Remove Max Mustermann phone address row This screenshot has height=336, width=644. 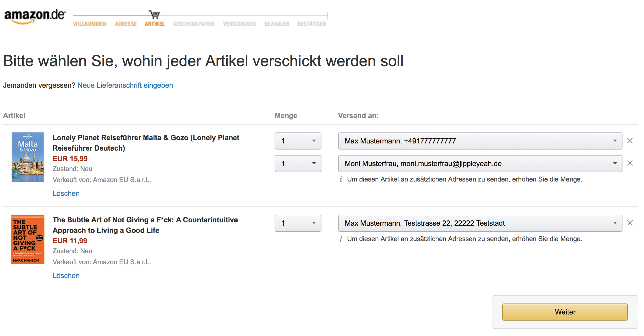630,141
